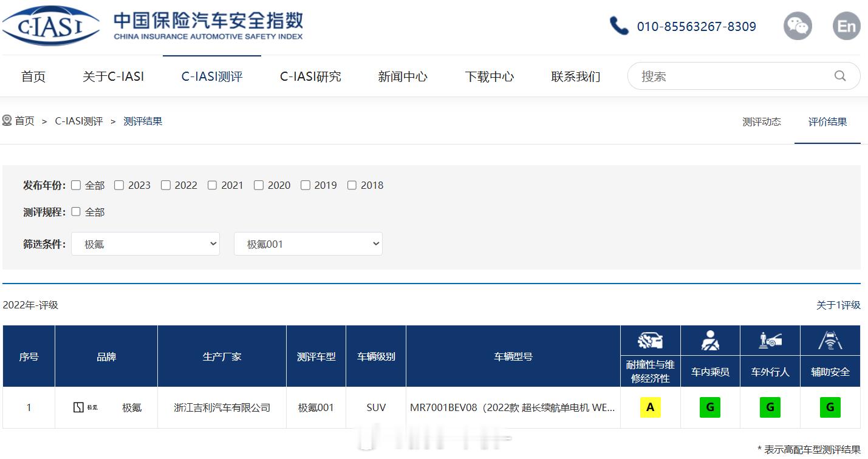868x459 pixels.
Task: Click the 首页 breadcrumb link
Action: pyautogui.click(x=25, y=121)
